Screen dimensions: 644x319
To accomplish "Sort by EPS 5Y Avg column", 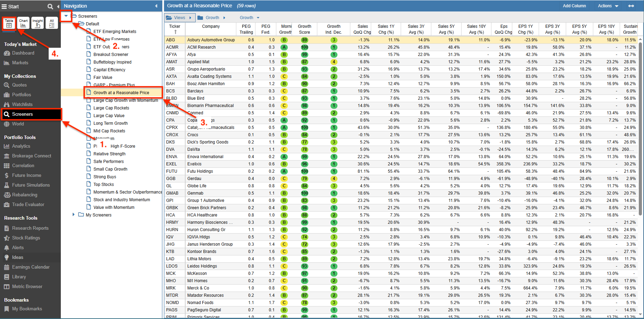I will coord(579,29).
